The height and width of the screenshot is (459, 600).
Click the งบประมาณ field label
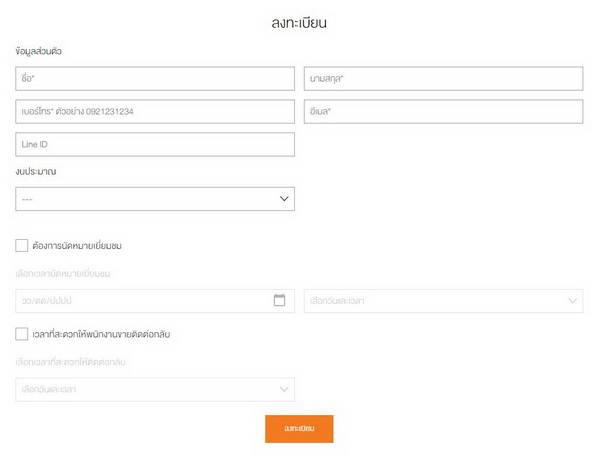point(36,172)
